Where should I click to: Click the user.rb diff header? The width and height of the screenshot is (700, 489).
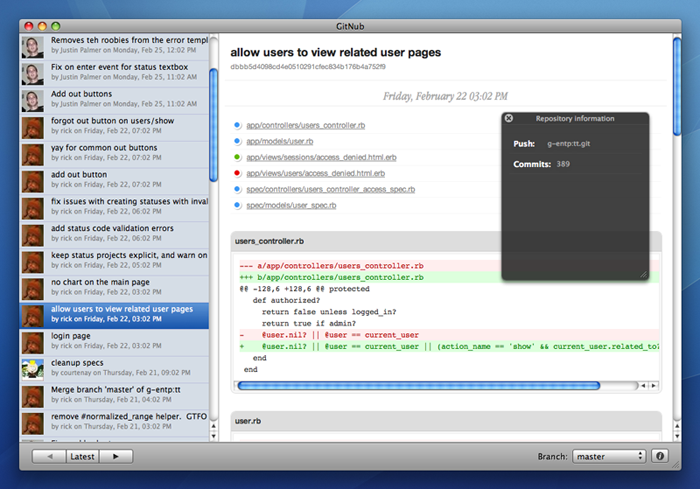click(446, 421)
